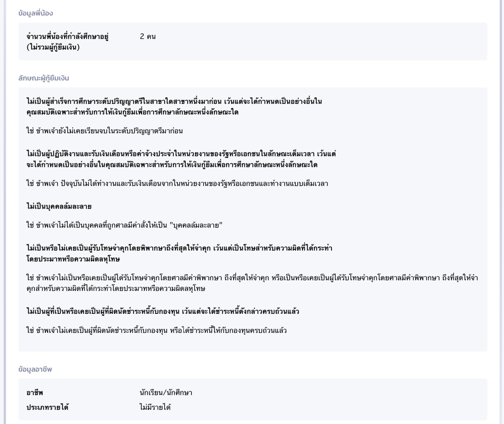Click the answer about never defaulting on fund
Screen dimensions: 504x424
tap(156, 331)
